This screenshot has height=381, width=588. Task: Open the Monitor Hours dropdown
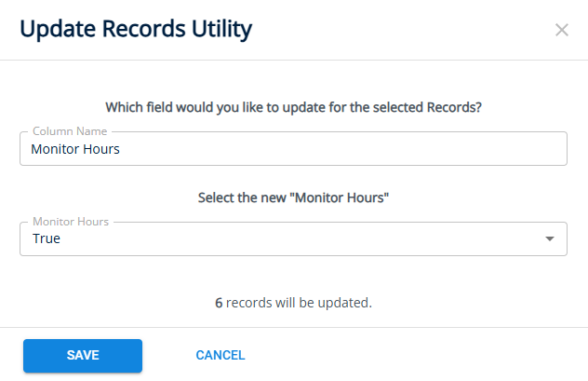click(293, 238)
